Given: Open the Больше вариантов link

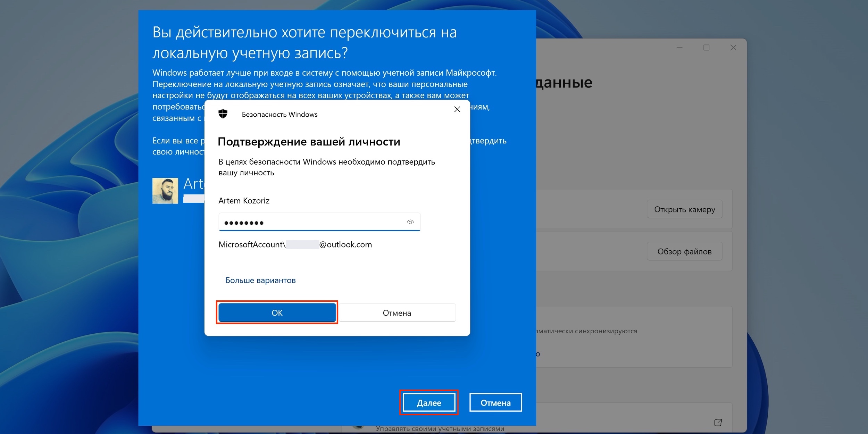Looking at the screenshot, I should pos(261,280).
